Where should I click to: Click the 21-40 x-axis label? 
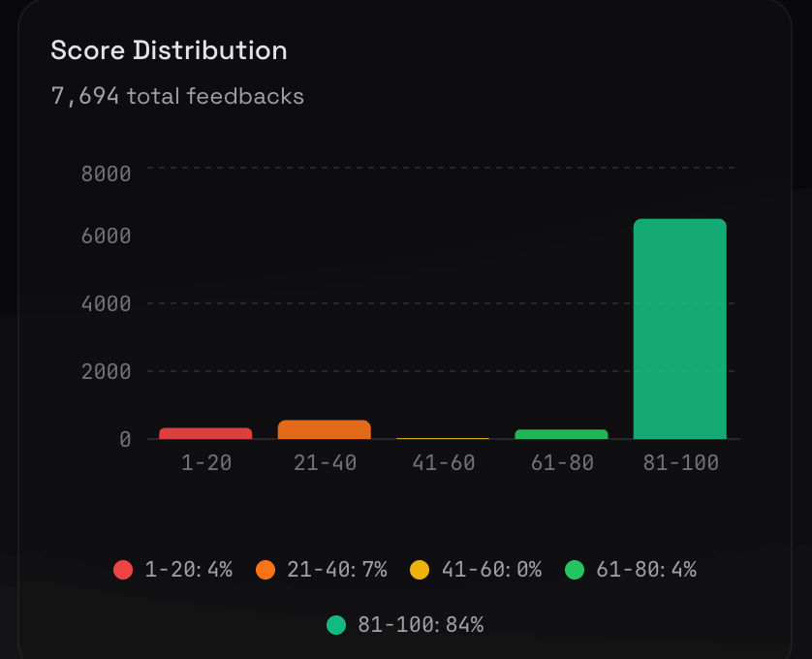(x=325, y=463)
